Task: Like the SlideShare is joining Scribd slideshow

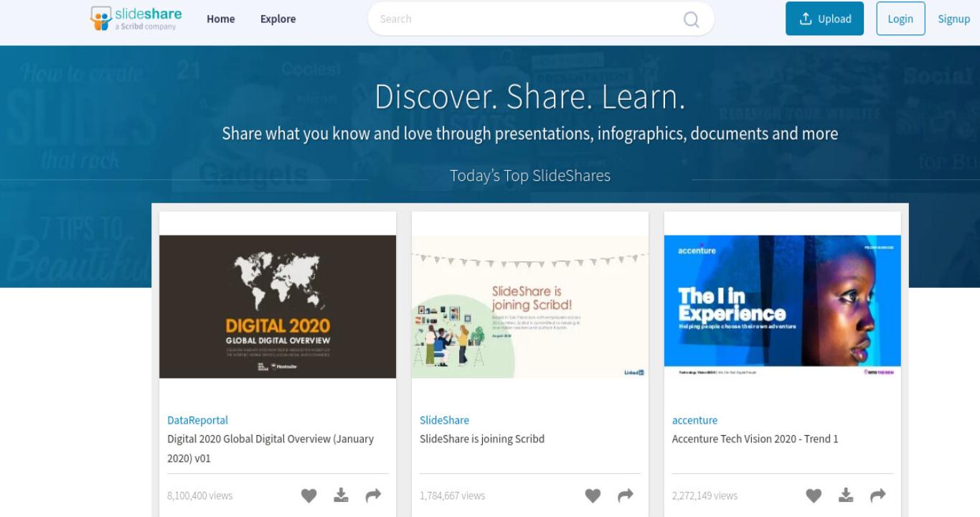Action: click(x=593, y=495)
